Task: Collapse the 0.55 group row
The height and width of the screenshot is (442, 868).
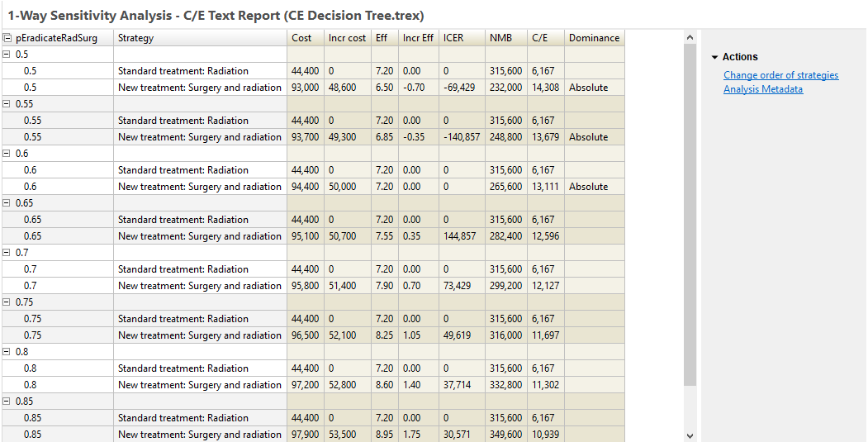Action: click(x=7, y=104)
